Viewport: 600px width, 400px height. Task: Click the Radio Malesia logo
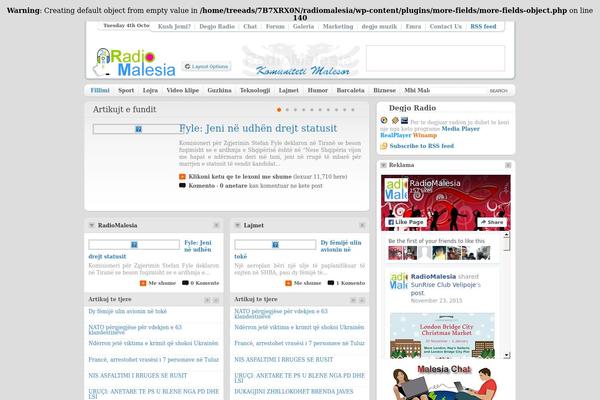tap(134, 62)
